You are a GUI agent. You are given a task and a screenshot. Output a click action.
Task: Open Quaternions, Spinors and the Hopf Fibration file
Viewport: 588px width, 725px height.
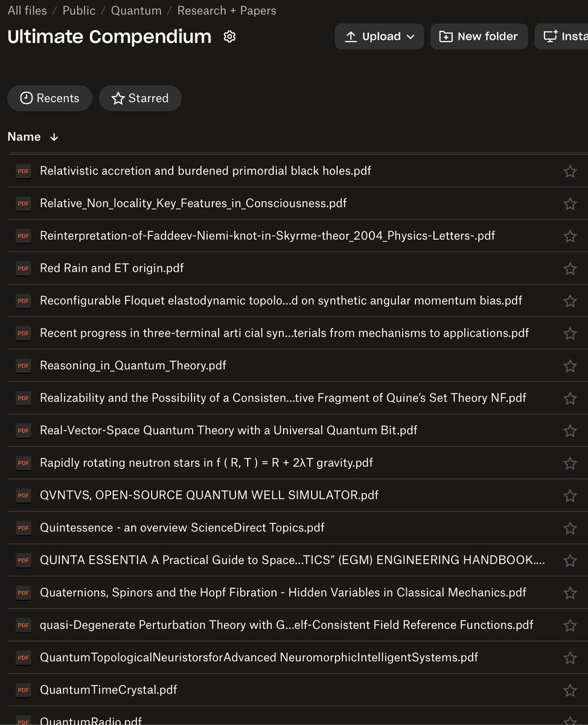click(283, 593)
